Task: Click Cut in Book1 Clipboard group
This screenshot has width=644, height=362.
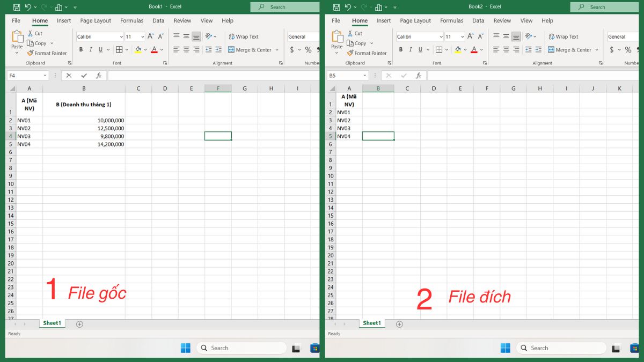Action: 35,33
